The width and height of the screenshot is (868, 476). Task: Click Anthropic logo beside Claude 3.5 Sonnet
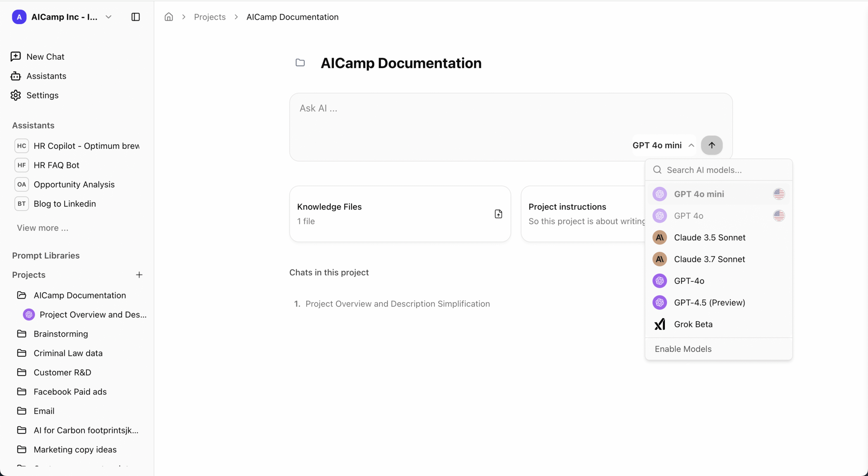pyautogui.click(x=659, y=237)
